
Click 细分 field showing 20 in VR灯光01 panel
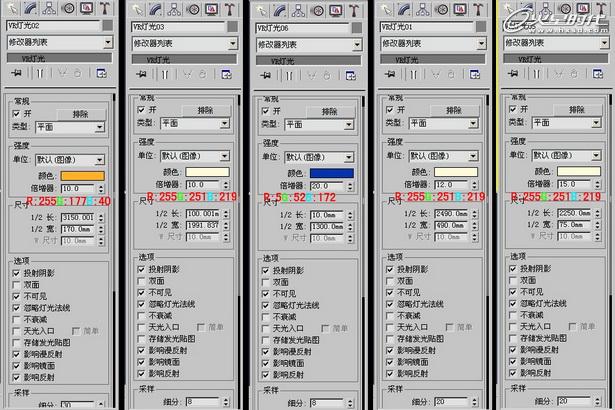451,402
